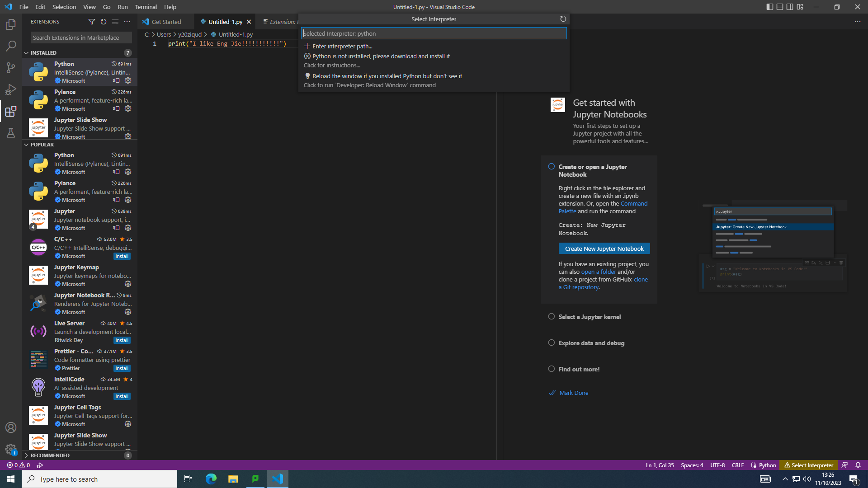Screen dimensions: 868x488
Task: Open the Search view icon
Action: click(11, 46)
